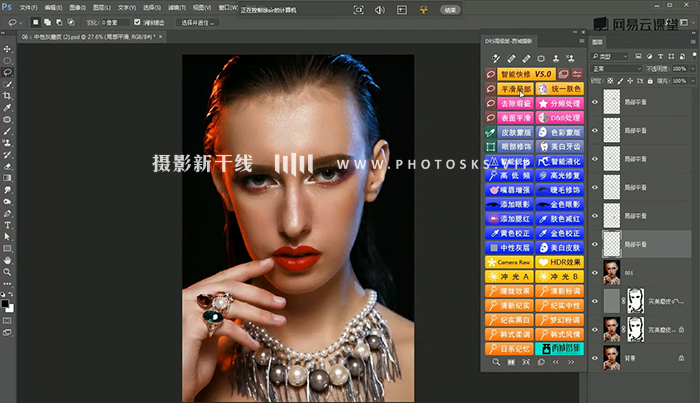Viewport: 700px width, 403px height.
Task: Click the 001 layer thumbnail
Action: (x=612, y=273)
